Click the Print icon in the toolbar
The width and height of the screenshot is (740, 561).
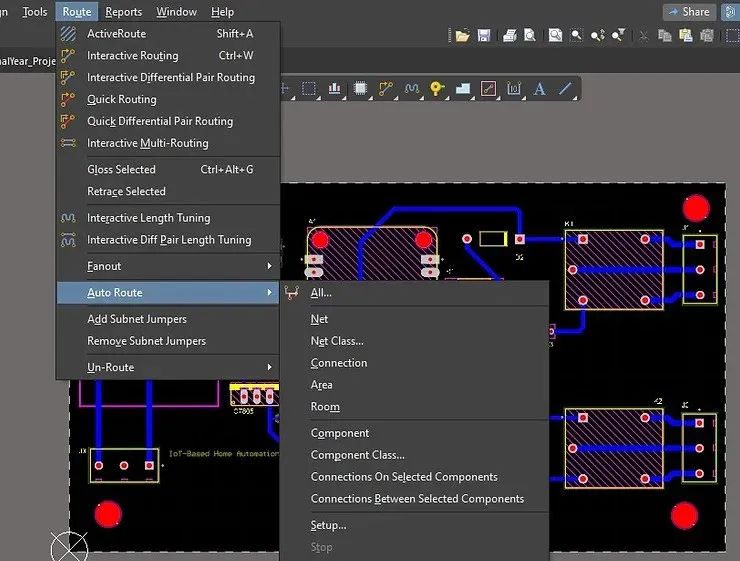[509, 36]
